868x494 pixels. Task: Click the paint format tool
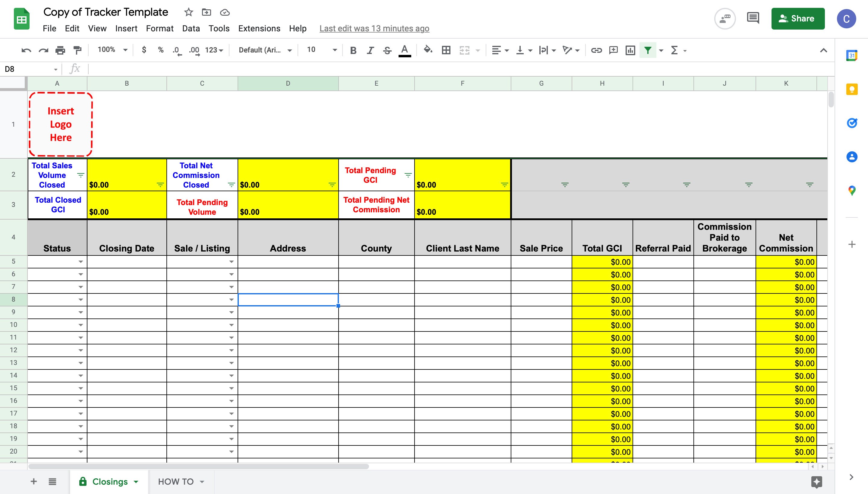77,50
